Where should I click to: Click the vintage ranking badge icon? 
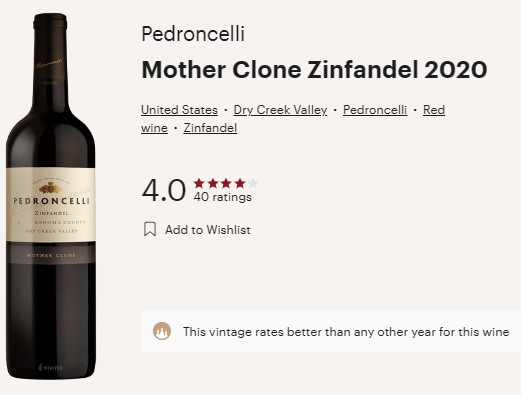[162, 331]
